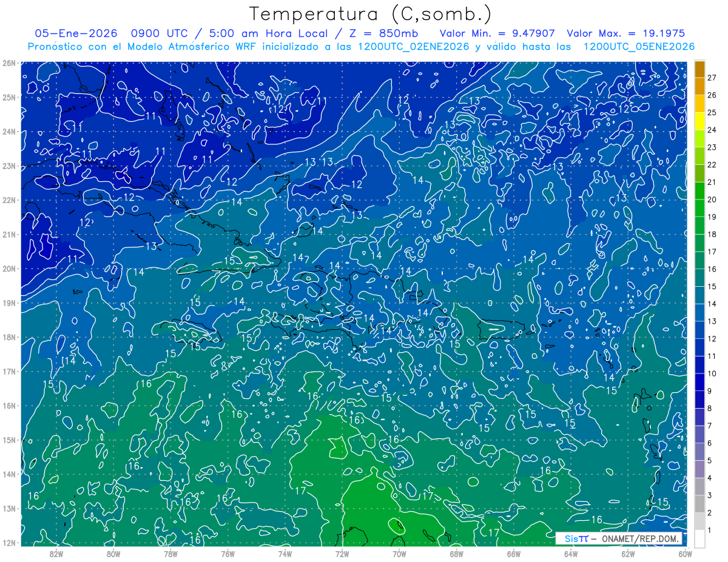Image resolution: width=728 pixels, height=562 pixels.
Task: Click colorbar label 26
Action: pos(712,95)
